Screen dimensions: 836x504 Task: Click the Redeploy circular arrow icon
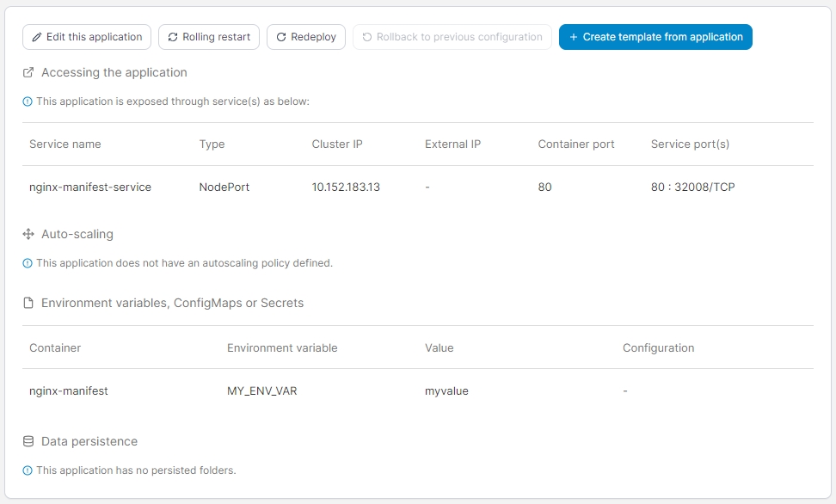[x=281, y=37]
